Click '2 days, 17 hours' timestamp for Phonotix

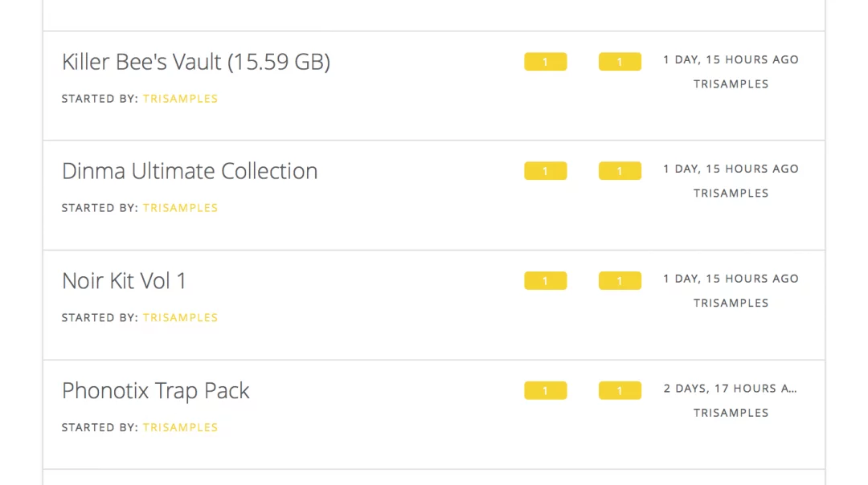tap(731, 389)
